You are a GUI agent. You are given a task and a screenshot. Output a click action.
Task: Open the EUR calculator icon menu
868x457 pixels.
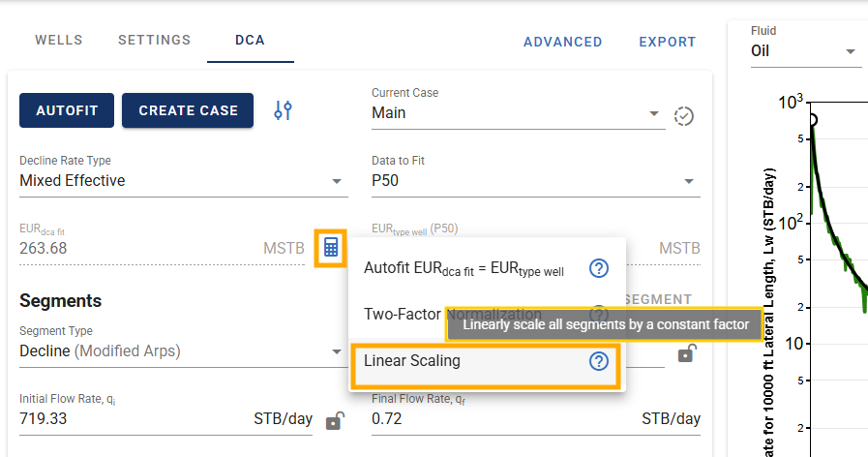(x=331, y=248)
